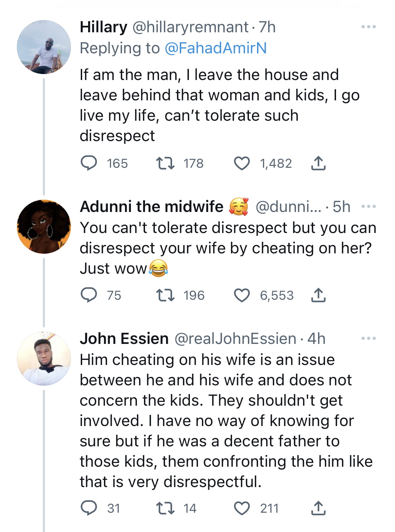Share Hillary's tweet
This screenshot has height=532, width=395.
click(318, 163)
